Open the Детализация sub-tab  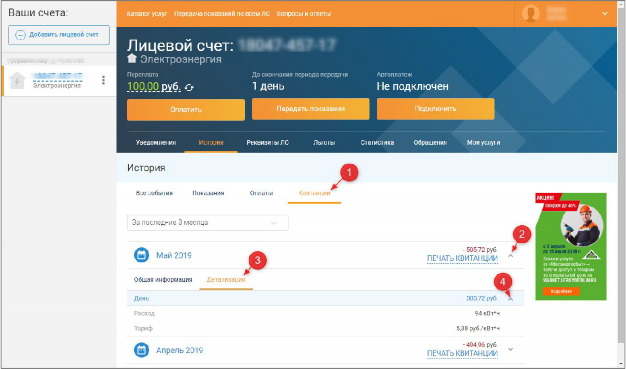coord(226,280)
